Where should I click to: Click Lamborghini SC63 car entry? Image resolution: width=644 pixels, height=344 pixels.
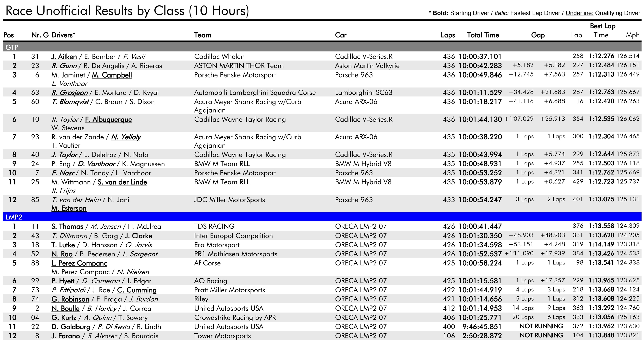[x=364, y=93]
